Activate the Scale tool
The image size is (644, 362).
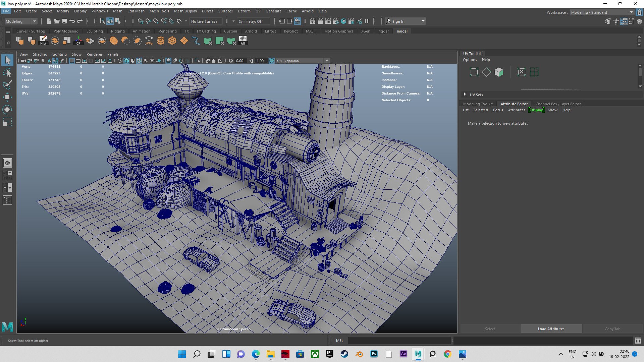pyautogui.click(x=7, y=122)
